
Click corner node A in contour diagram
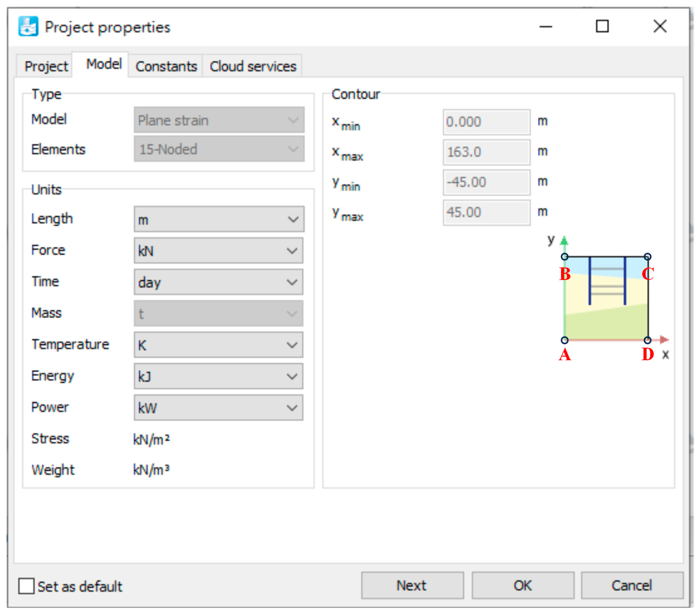(564, 340)
